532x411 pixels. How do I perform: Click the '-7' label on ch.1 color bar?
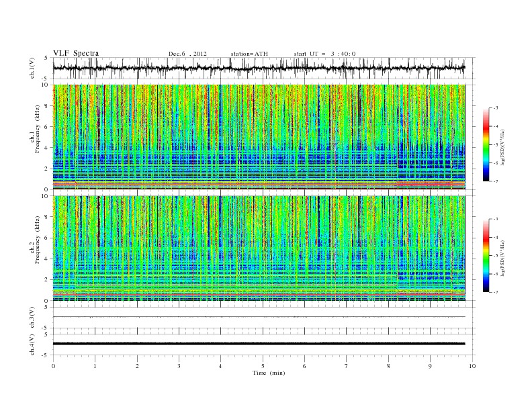(496, 181)
